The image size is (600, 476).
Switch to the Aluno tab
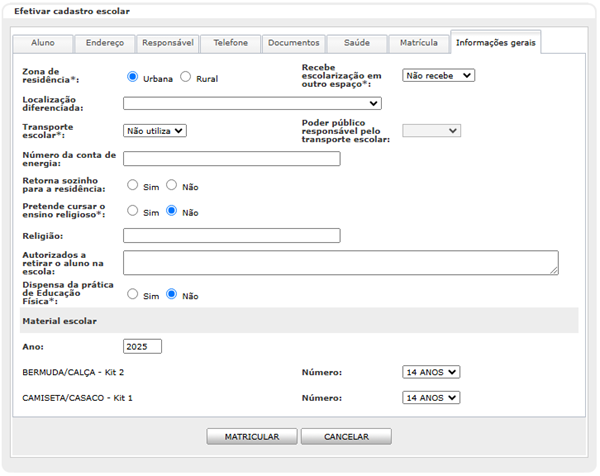click(43, 43)
